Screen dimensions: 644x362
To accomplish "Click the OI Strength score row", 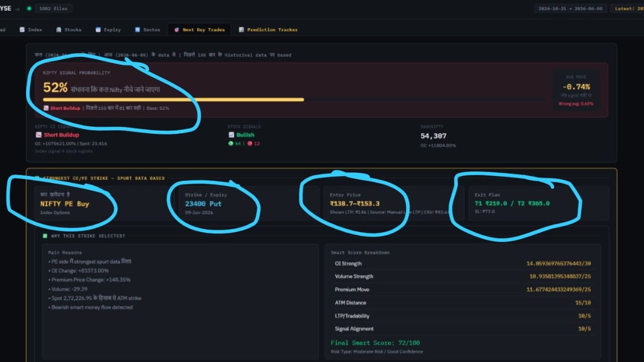I will point(463,263).
